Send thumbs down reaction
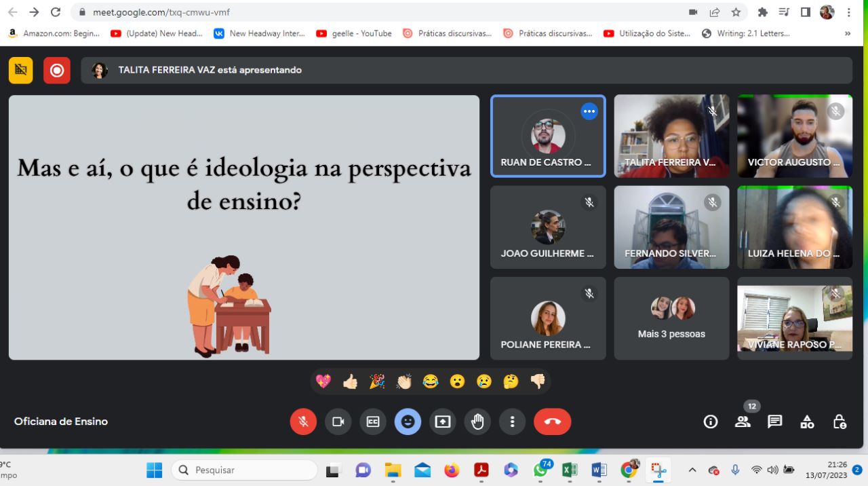 pyautogui.click(x=538, y=381)
